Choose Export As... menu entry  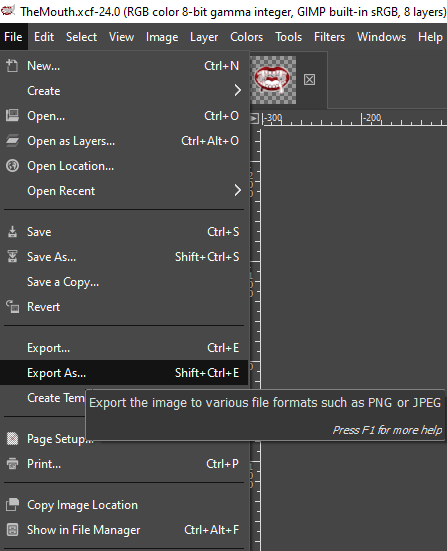click(x=124, y=372)
